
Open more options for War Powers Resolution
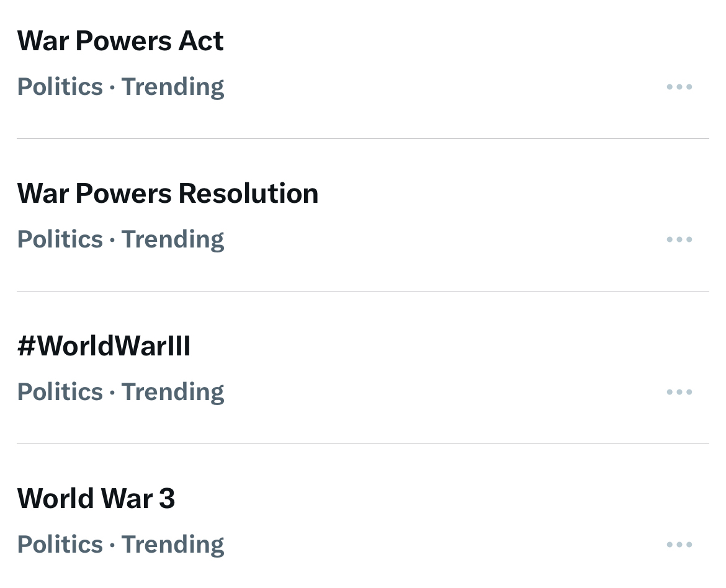(x=679, y=239)
